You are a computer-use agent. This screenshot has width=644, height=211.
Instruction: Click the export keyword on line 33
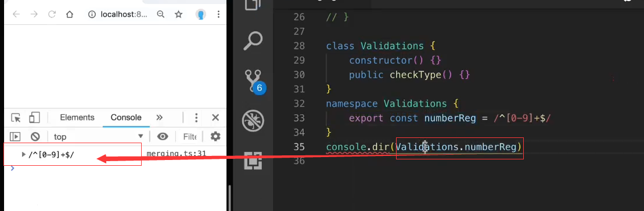366,118
